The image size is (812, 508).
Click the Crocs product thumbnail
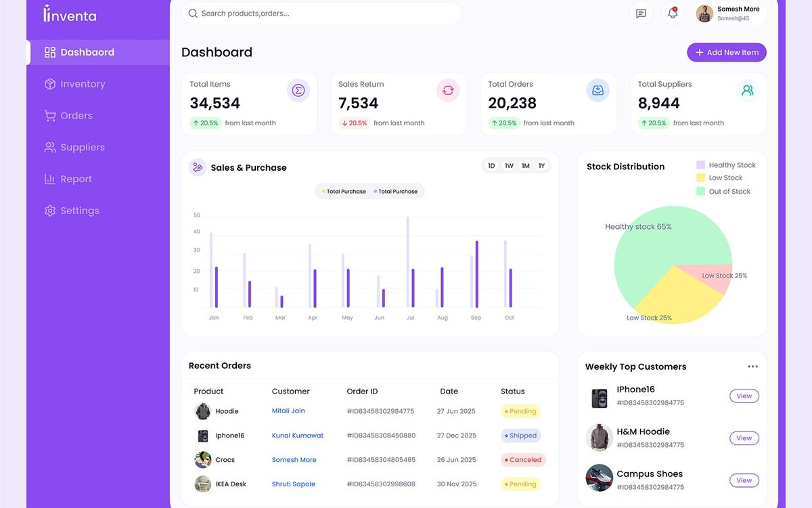[203, 460]
